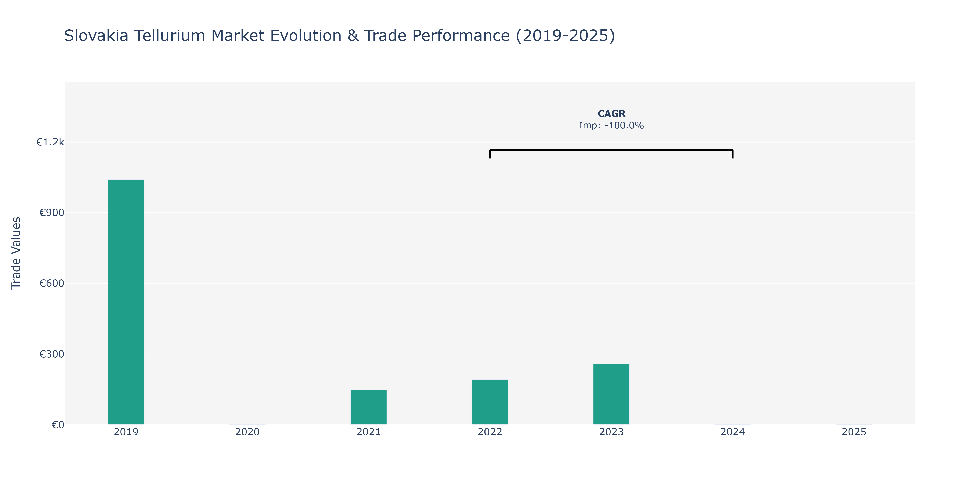
Task: Click the €1.2k y-axis tick label
Action: 50,142
